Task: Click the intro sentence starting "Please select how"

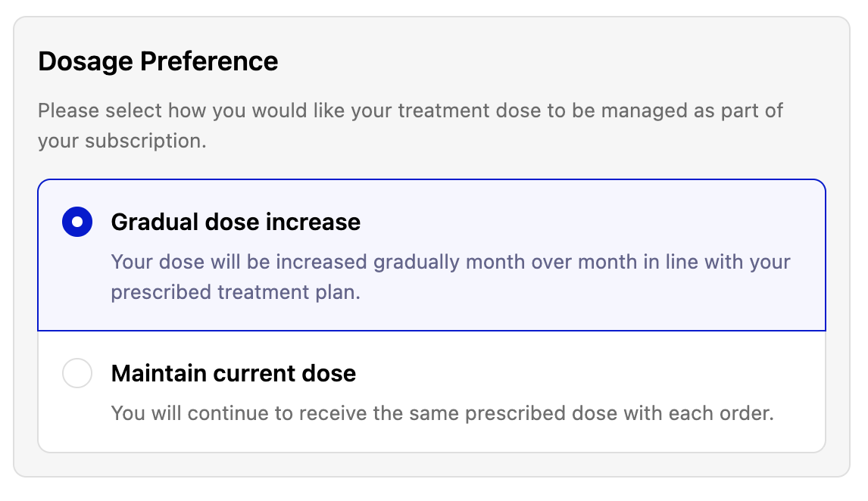Action: coord(410,111)
